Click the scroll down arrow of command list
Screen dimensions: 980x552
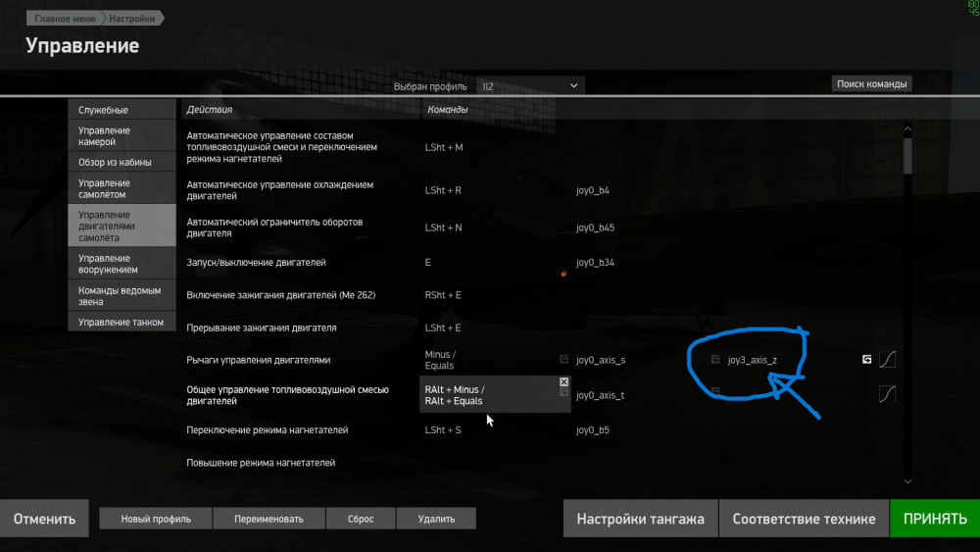click(907, 481)
